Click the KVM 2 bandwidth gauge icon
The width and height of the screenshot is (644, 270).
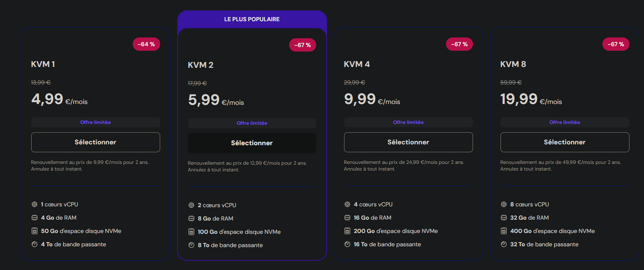tap(191, 245)
